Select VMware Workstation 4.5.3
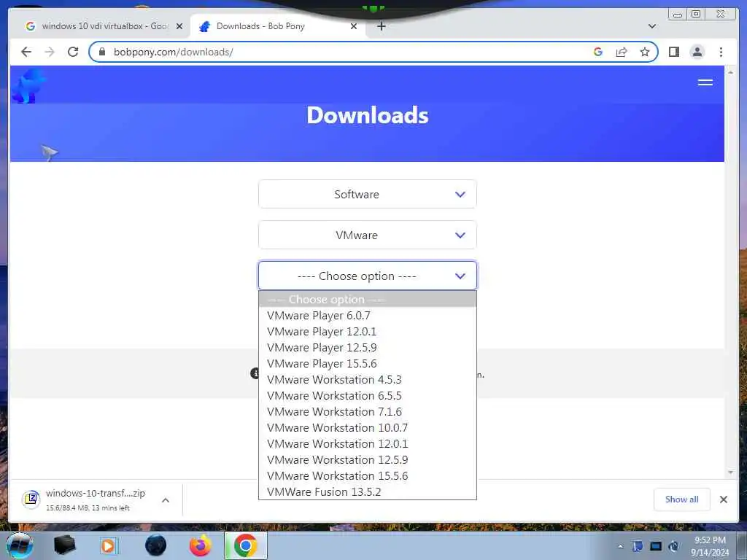This screenshot has height=560, width=747. click(x=368, y=379)
